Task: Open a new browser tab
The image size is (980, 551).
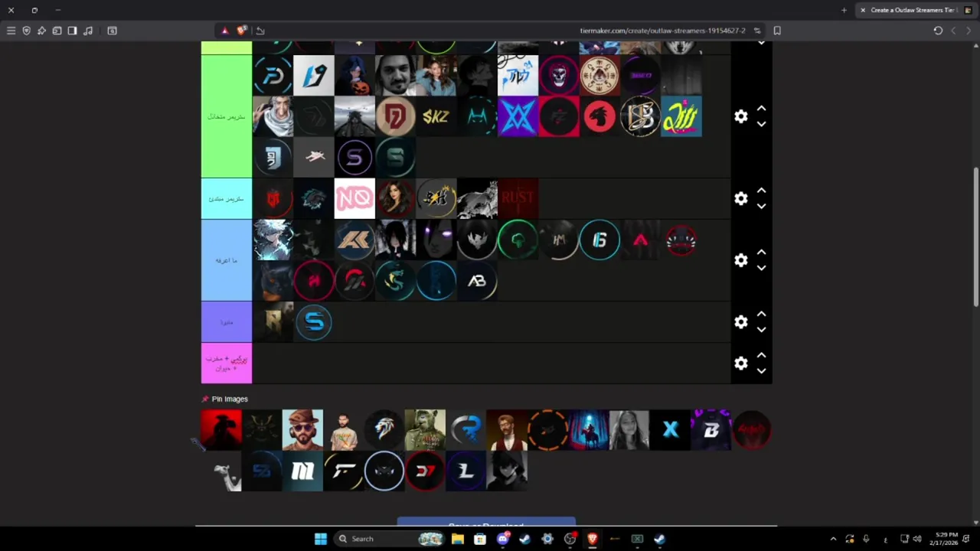Action: point(844,10)
